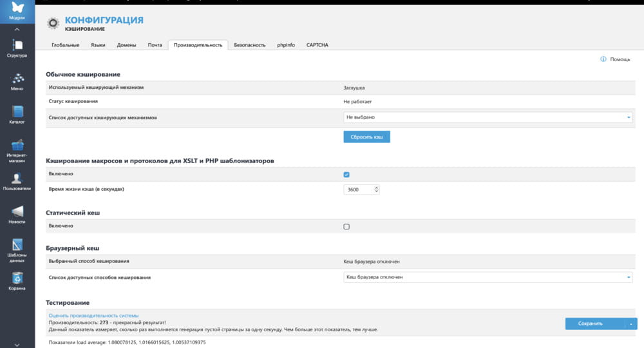644x348 pixels.
Task: Enable the Статический кеш checkbox
Action: [x=346, y=227]
